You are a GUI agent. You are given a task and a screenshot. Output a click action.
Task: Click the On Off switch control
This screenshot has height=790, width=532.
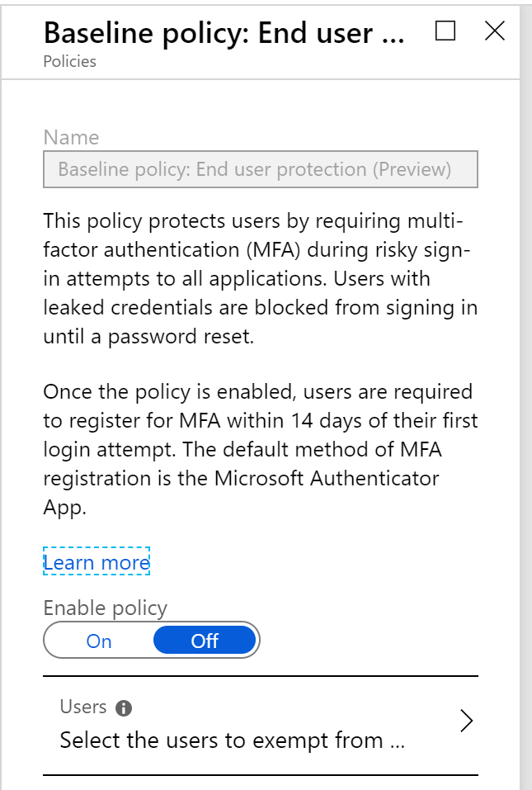tap(152, 640)
